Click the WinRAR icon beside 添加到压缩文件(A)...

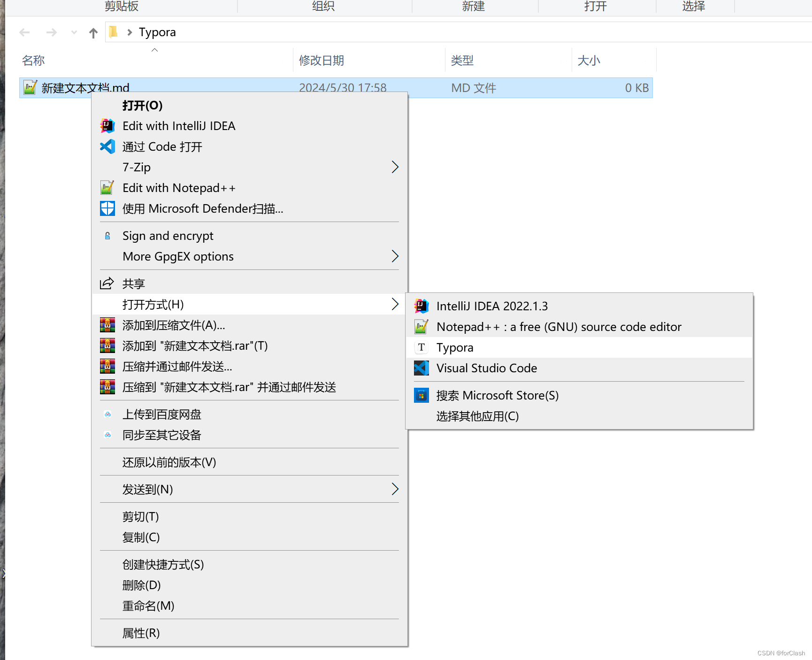tap(107, 325)
